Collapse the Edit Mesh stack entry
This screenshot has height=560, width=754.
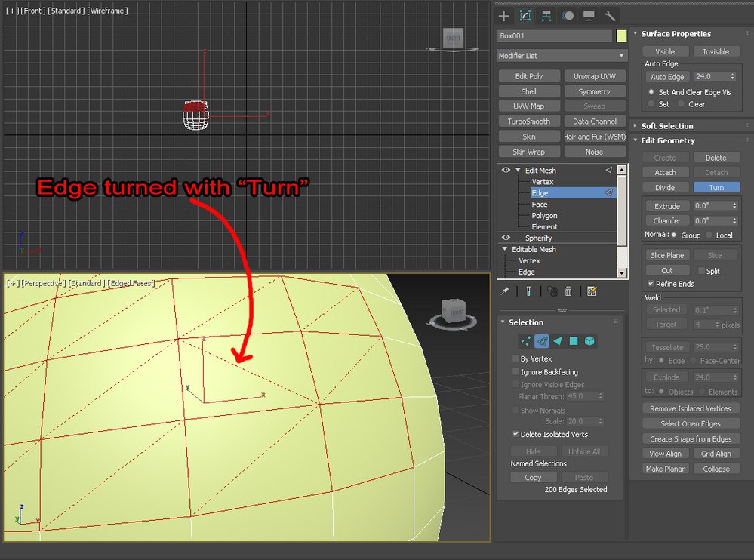pos(518,170)
